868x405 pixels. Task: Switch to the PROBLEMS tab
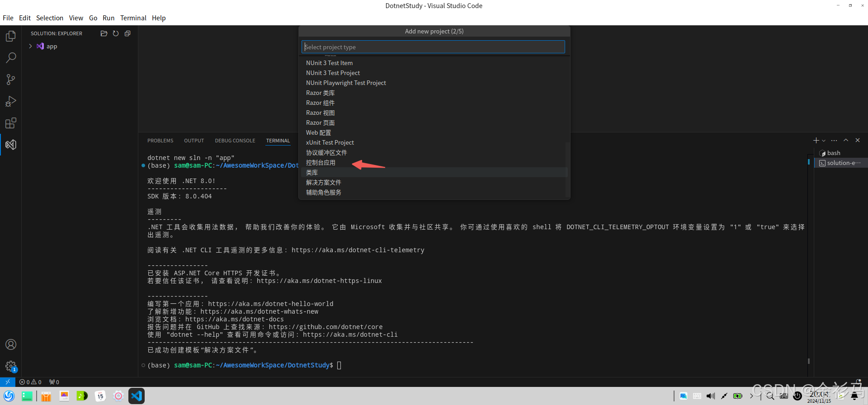(x=160, y=141)
